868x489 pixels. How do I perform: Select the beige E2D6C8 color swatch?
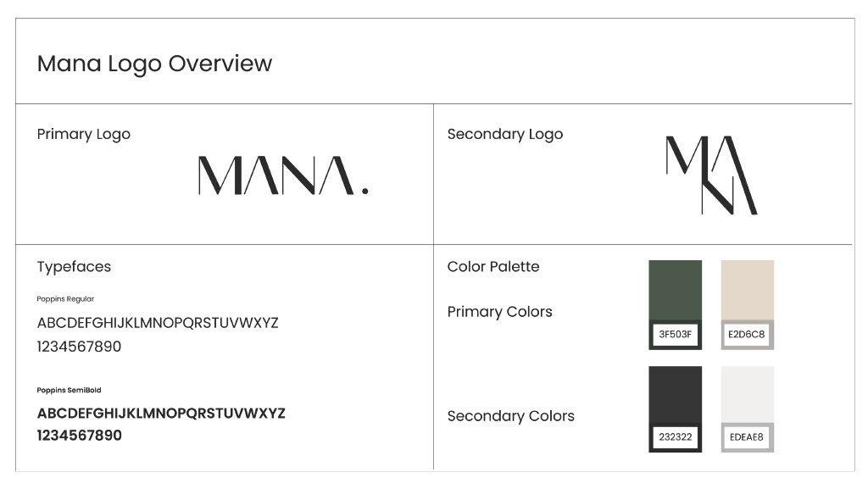[747, 290]
